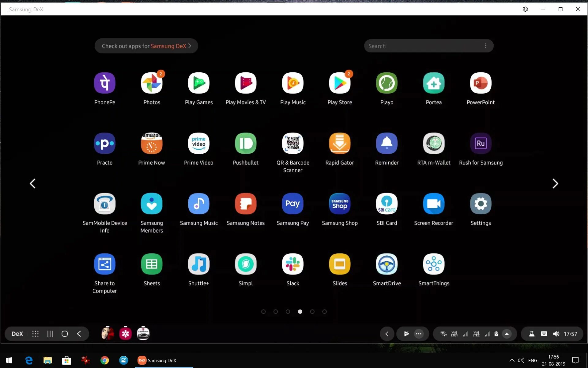
Task: Open Screen Recorder app
Action: 433,204
